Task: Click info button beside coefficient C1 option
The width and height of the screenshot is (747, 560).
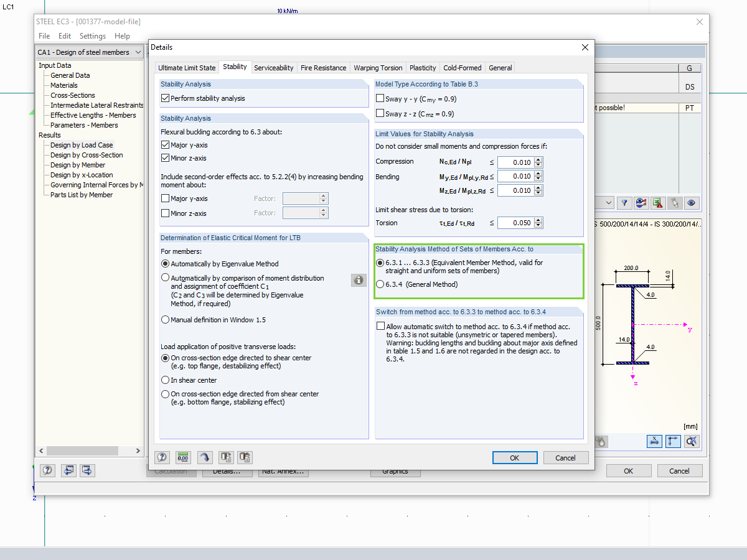Action: pyautogui.click(x=359, y=280)
